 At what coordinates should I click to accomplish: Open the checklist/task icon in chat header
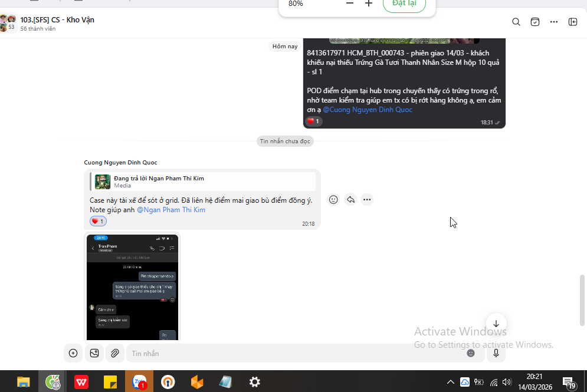535,22
